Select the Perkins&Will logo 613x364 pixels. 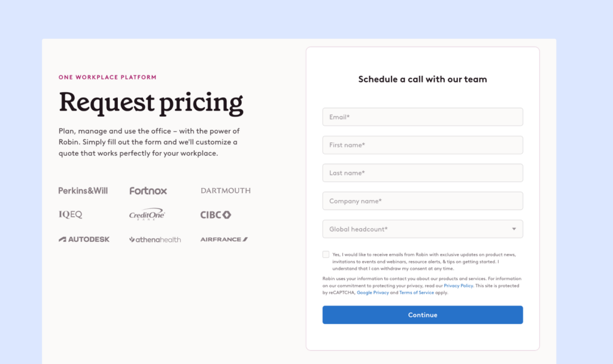click(x=83, y=190)
